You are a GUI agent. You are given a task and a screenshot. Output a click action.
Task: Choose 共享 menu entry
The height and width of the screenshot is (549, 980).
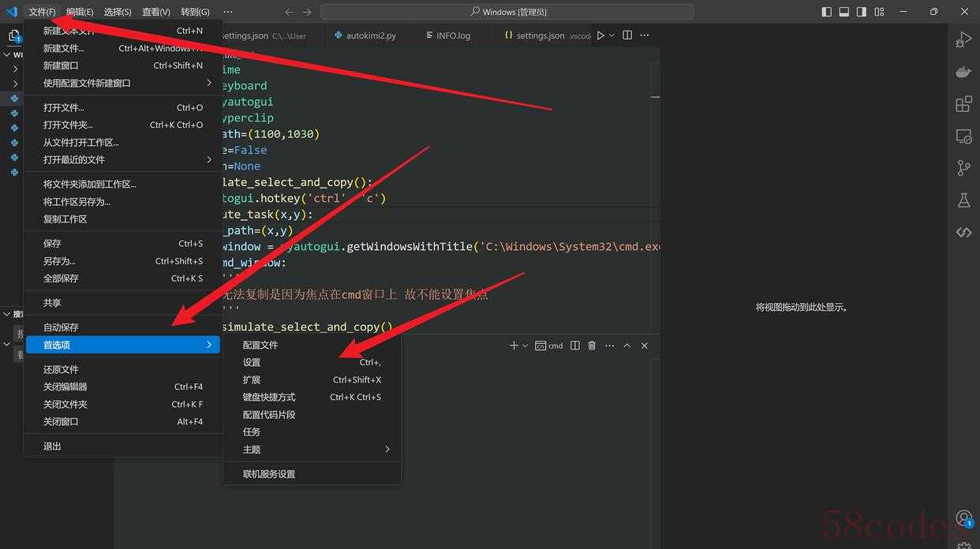123,303
